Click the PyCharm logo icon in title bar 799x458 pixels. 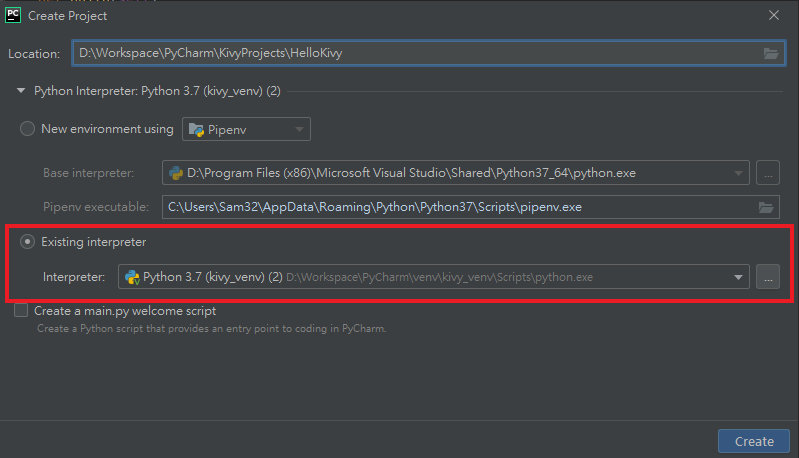13,15
